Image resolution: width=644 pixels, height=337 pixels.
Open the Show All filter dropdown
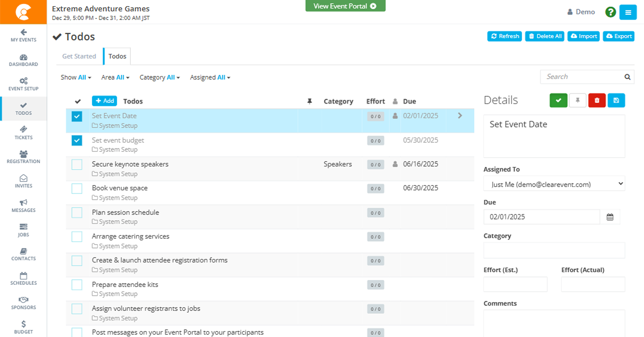tap(76, 77)
